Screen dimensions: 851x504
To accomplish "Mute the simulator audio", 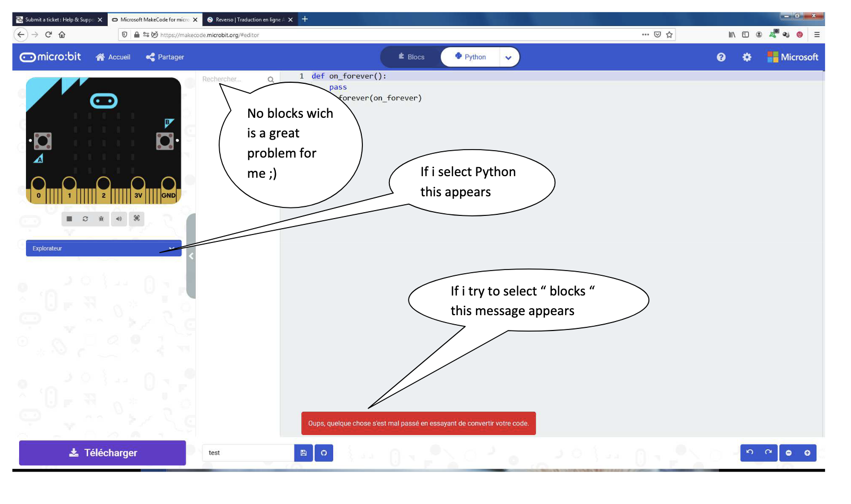I will click(x=119, y=219).
